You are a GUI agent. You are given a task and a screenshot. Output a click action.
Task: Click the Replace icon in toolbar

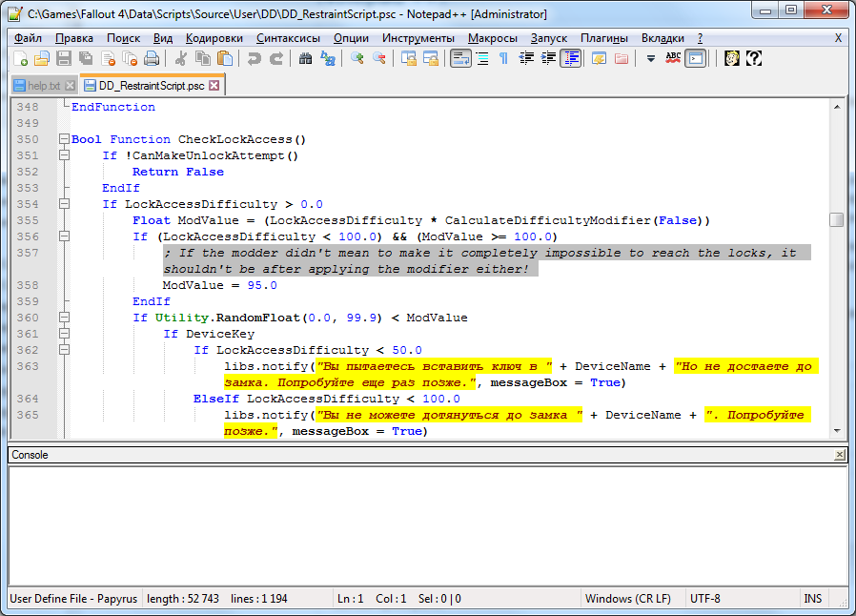pyautogui.click(x=328, y=59)
